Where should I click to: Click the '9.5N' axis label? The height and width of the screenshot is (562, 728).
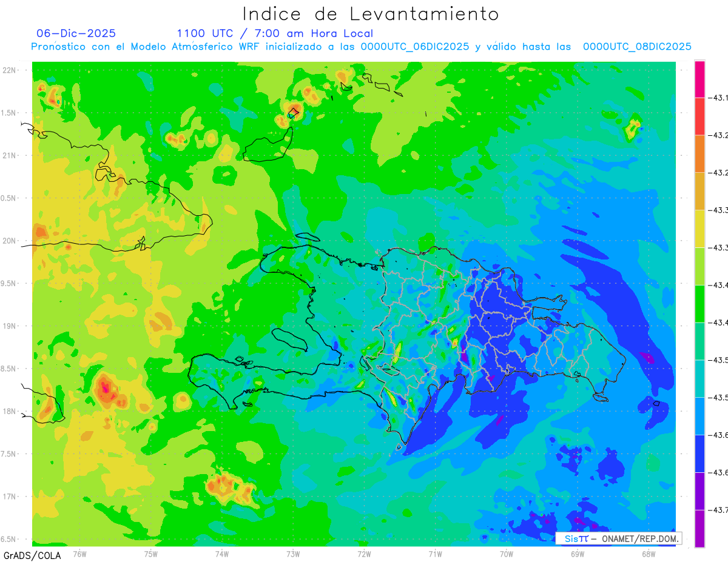coord(8,283)
